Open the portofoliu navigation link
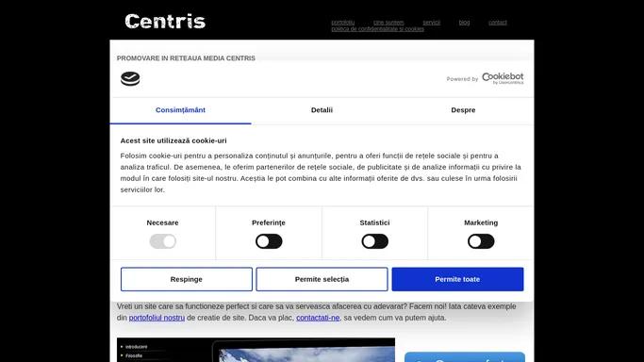This screenshot has height=362, width=644. 343,23
